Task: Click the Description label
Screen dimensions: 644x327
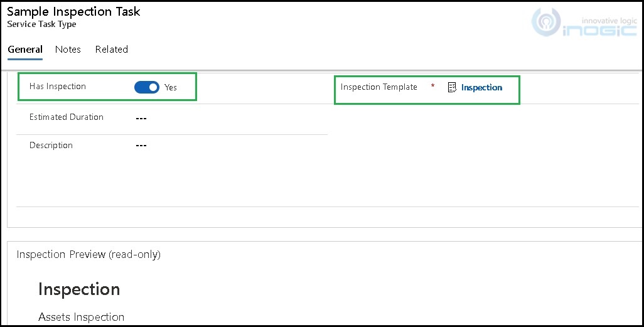Action: point(51,146)
